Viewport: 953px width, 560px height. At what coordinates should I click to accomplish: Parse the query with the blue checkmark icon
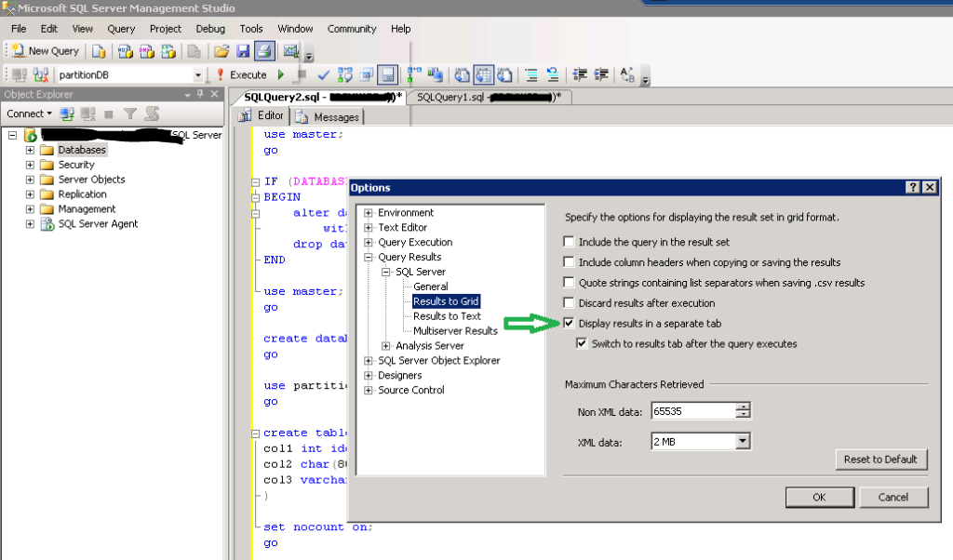(x=323, y=74)
